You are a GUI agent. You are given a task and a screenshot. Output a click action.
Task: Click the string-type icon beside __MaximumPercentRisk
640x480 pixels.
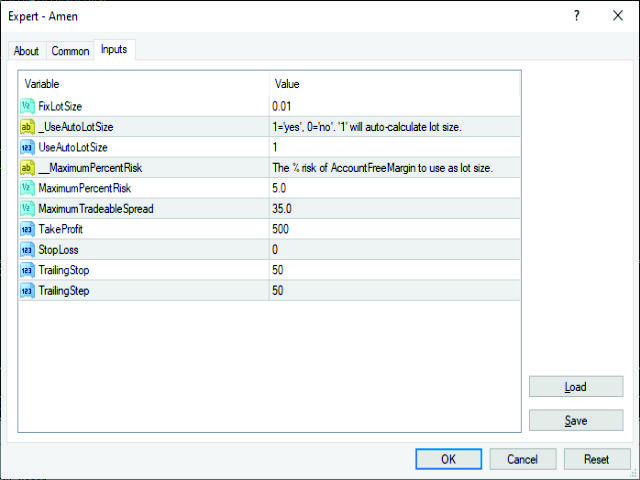[27, 168]
